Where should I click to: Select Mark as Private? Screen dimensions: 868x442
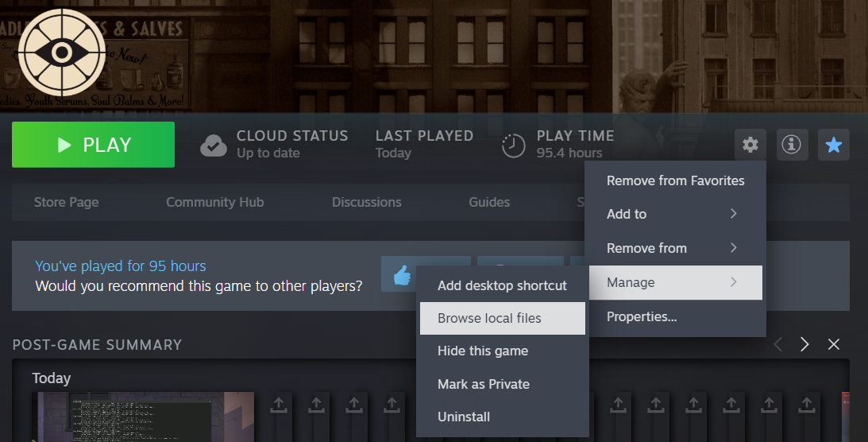click(x=502, y=385)
